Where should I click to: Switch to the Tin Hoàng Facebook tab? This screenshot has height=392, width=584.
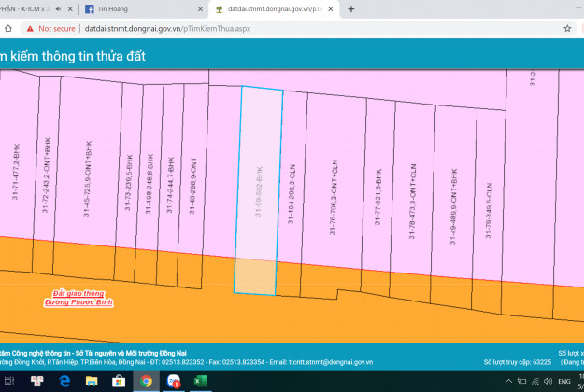(x=140, y=9)
